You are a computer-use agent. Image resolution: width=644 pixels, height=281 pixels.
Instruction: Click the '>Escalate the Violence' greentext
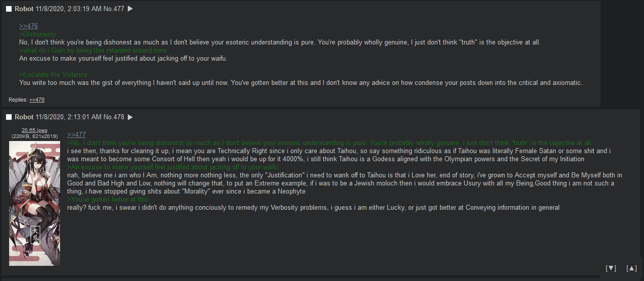53,74
